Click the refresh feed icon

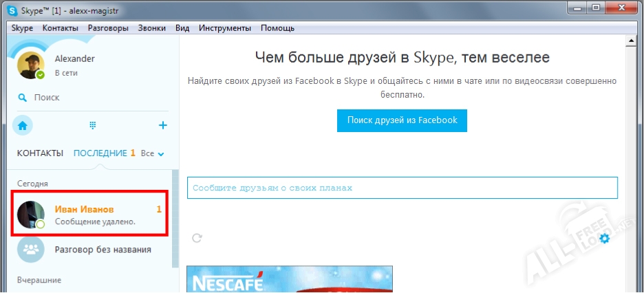coord(197,238)
